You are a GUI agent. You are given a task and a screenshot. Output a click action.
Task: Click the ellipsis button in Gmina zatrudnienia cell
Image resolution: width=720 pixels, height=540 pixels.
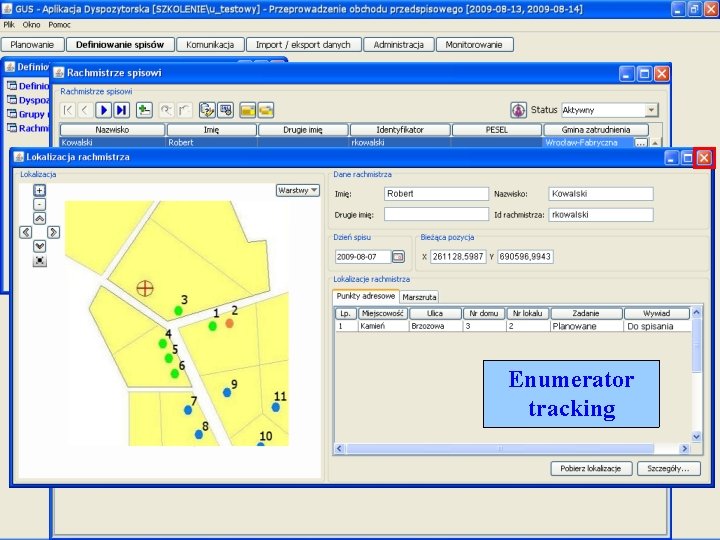[x=641, y=143]
